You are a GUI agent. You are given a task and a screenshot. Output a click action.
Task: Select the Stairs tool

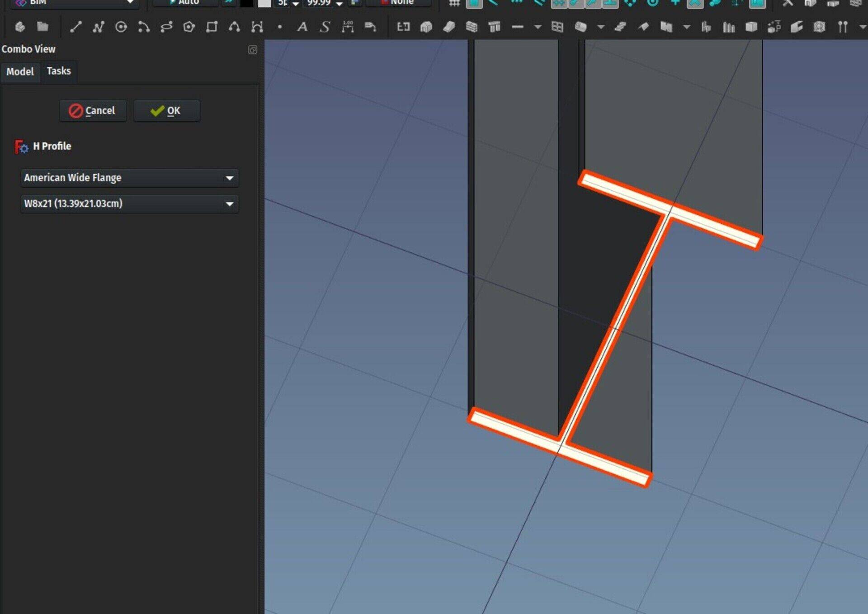coord(620,27)
